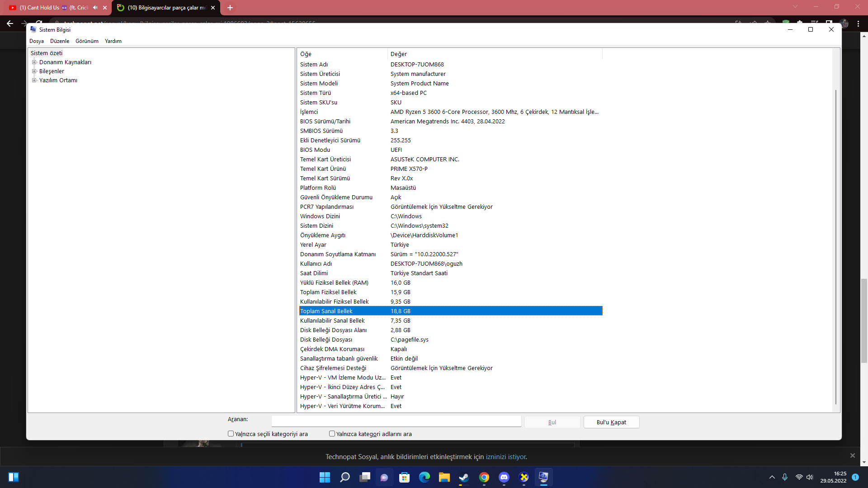Open Discord from the taskbar

tap(504, 477)
